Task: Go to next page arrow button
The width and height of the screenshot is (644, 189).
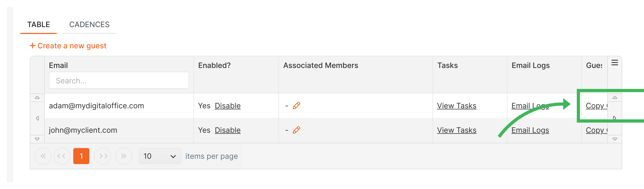Action: (103, 156)
